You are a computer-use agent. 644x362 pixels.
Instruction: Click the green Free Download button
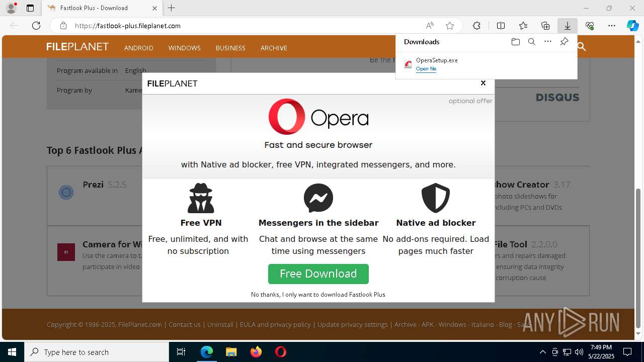coord(318,274)
